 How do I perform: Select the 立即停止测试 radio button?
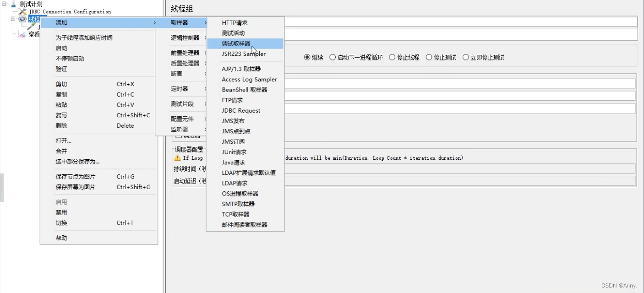click(466, 57)
